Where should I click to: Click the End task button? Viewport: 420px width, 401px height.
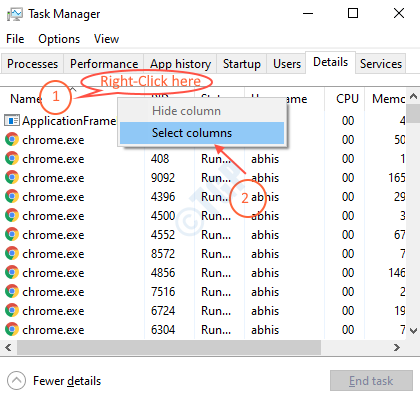click(371, 381)
